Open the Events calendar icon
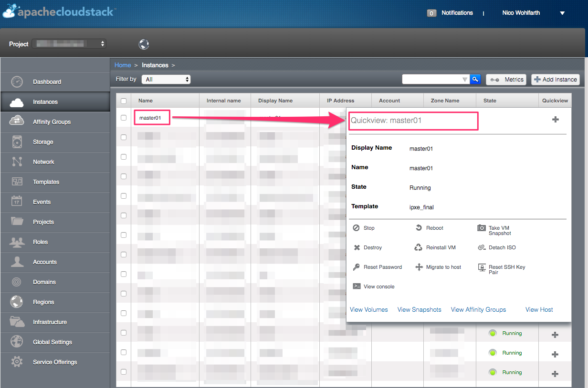The image size is (588, 388). (x=17, y=202)
